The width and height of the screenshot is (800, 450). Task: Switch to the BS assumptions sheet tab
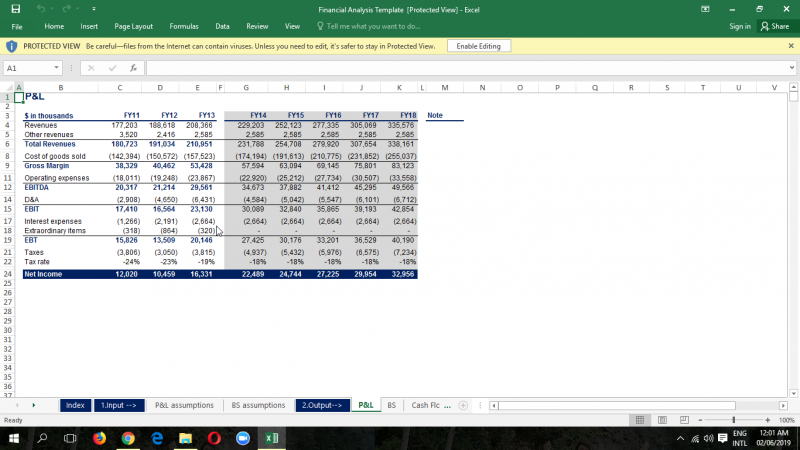pyautogui.click(x=257, y=405)
